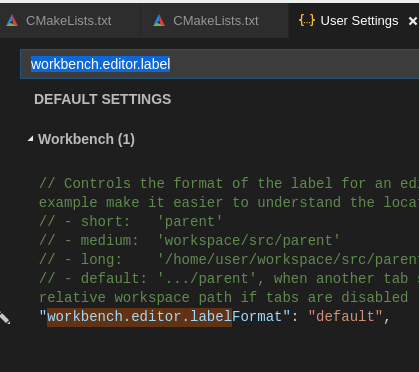Click the CMake icon on the second CMakeLists.txt tab
The image size is (419, 372).
[159, 21]
